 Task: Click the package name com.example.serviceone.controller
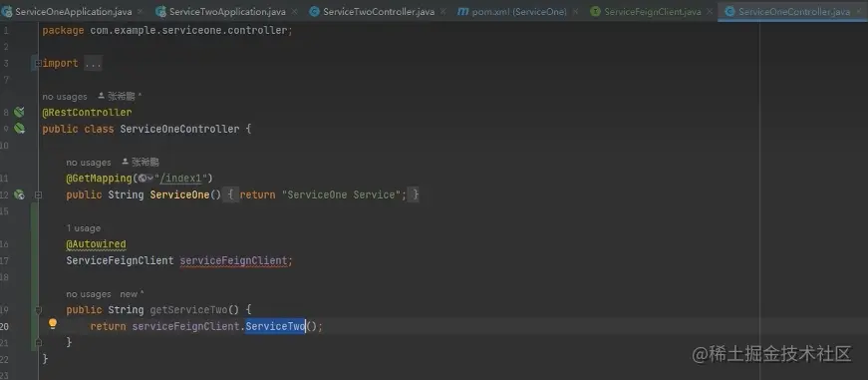[188, 31]
